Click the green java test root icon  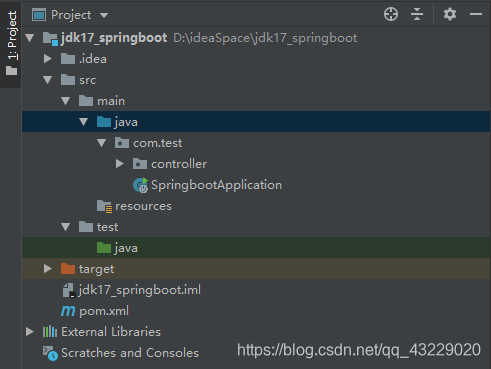pyautogui.click(x=104, y=248)
